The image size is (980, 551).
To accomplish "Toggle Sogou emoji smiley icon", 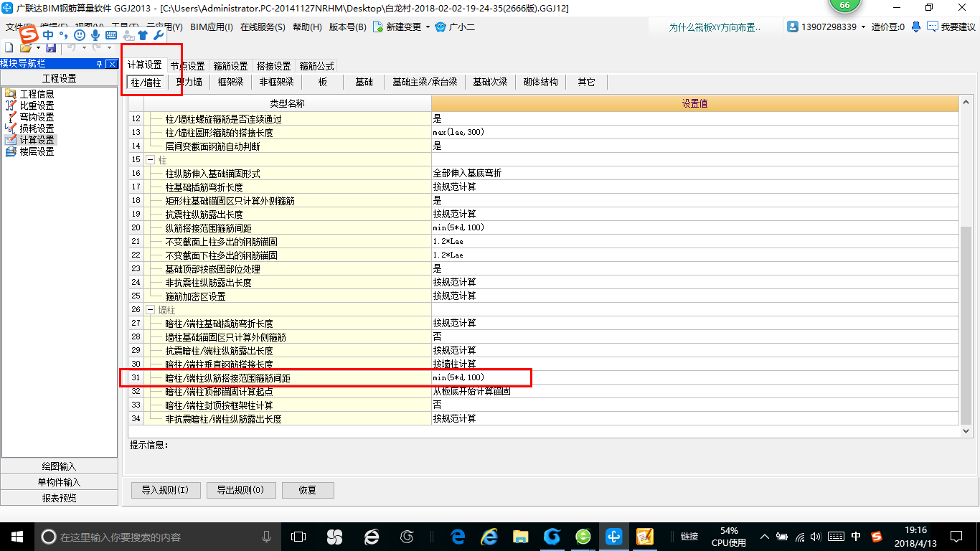I will [80, 34].
